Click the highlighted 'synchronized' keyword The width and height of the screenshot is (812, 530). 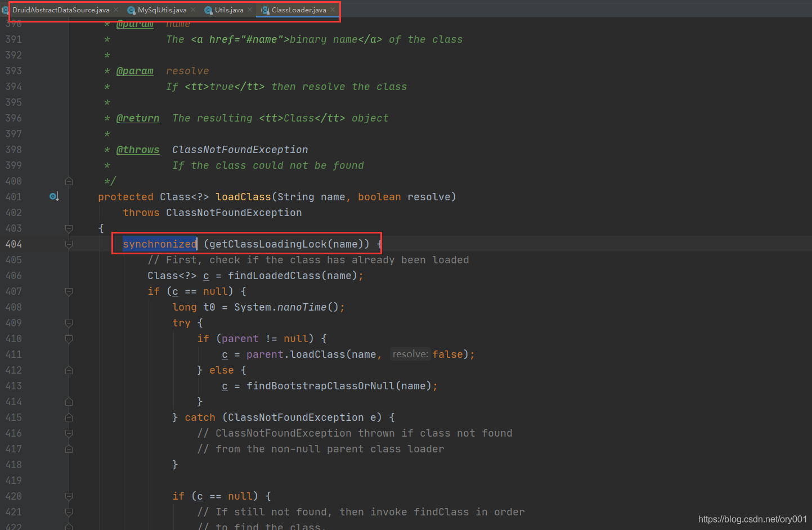[160, 244]
